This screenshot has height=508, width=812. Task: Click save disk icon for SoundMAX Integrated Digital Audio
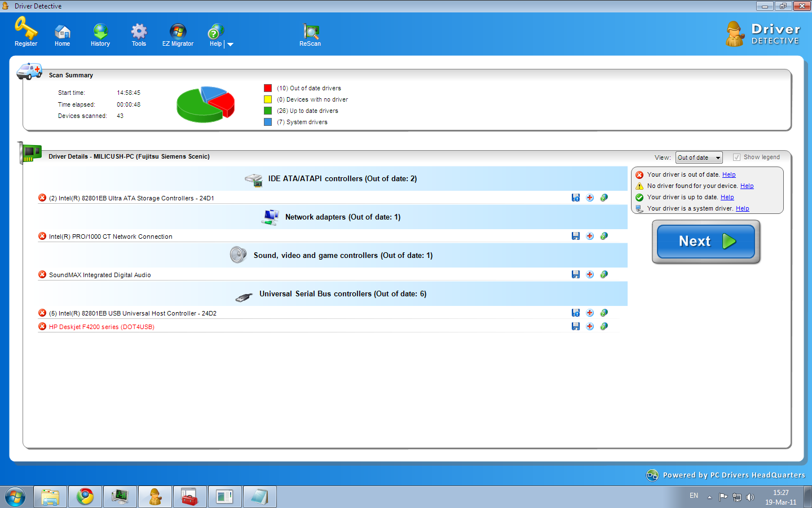coord(576,274)
